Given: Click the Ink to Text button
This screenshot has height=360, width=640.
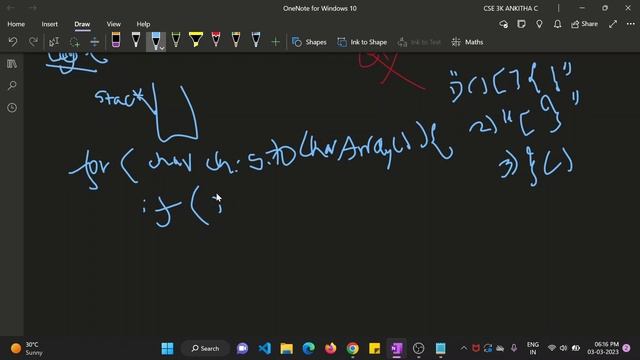Looking at the screenshot, I should click(419, 42).
